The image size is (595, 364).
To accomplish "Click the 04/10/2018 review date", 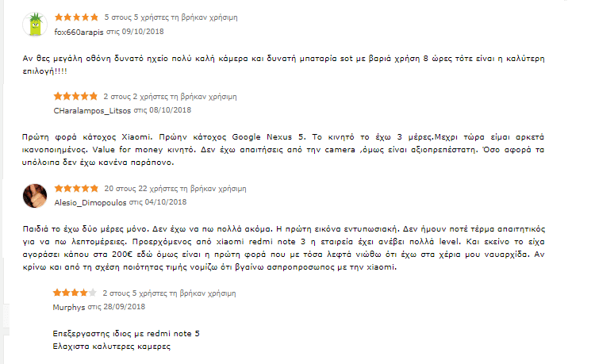I will coord(165,202).
